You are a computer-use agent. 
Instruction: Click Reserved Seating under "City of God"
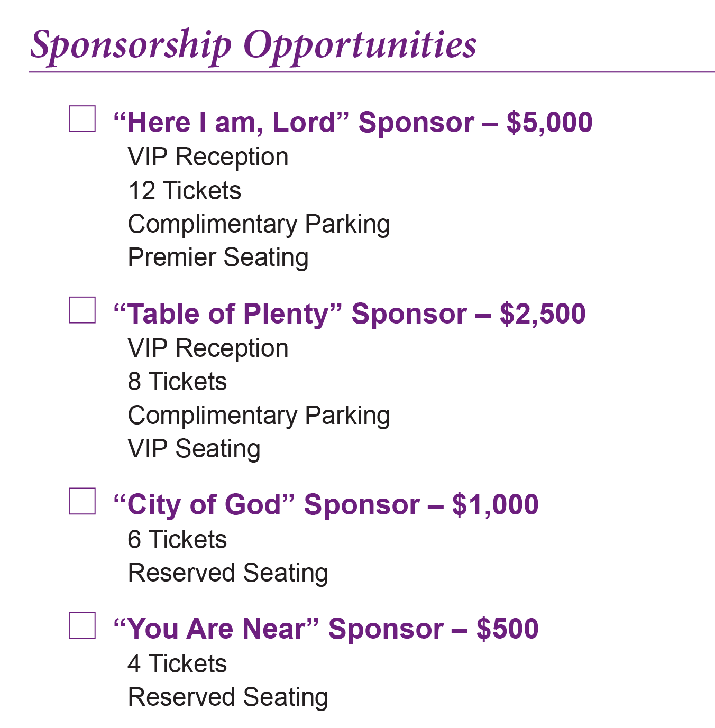[x=228, y=574]
